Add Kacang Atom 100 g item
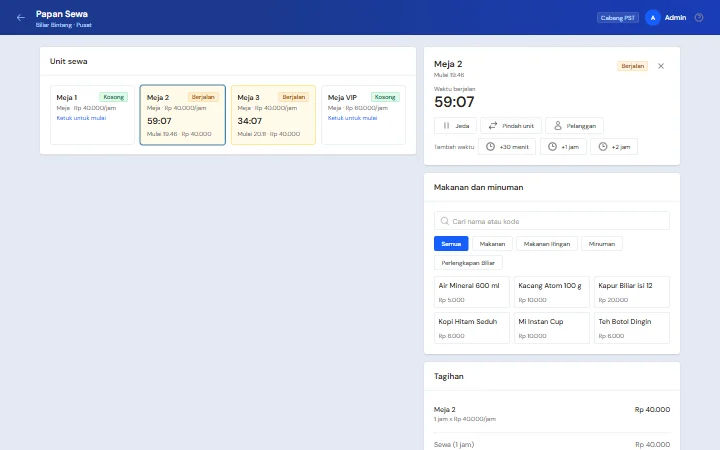 click(551, 292)
